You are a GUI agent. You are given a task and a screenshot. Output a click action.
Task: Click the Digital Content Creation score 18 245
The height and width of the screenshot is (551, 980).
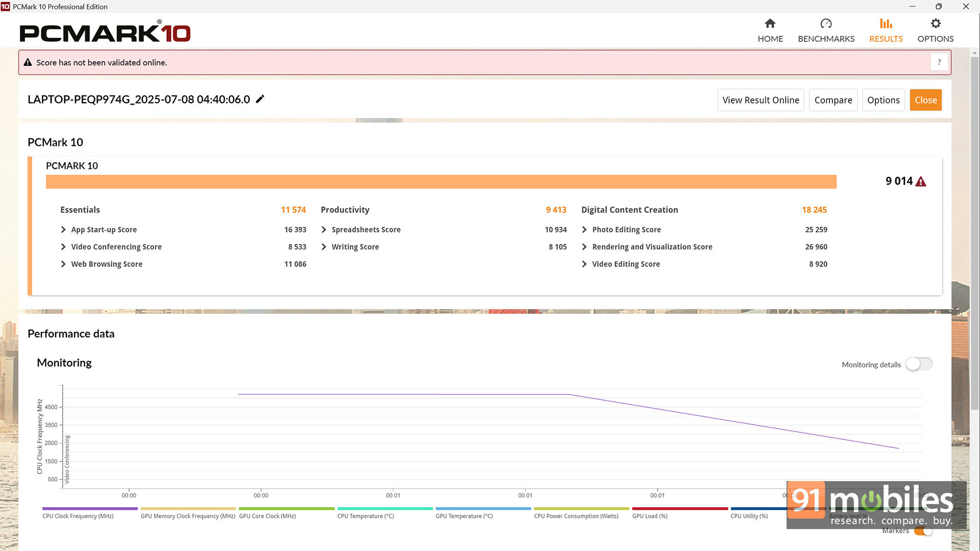pos(814,210)
